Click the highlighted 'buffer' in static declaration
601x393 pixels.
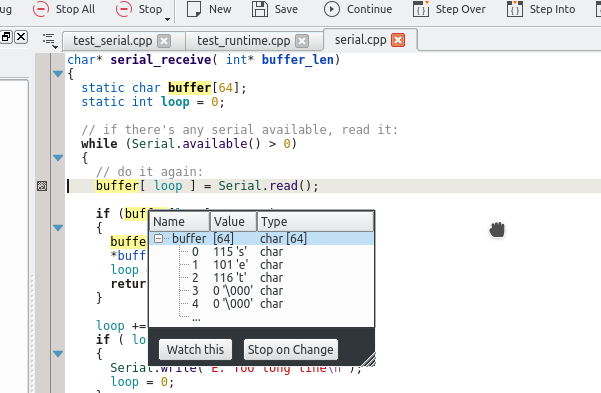tap(190, 88)
